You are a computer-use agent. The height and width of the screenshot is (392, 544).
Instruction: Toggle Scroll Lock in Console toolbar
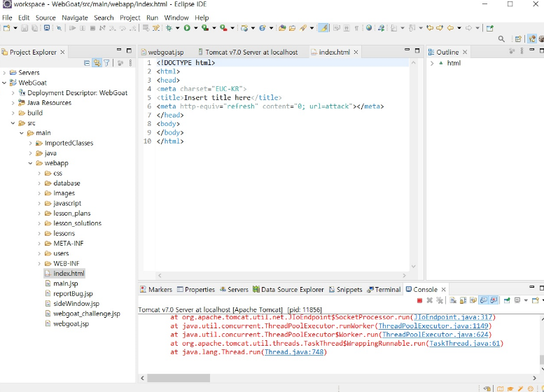pos(463,300)
